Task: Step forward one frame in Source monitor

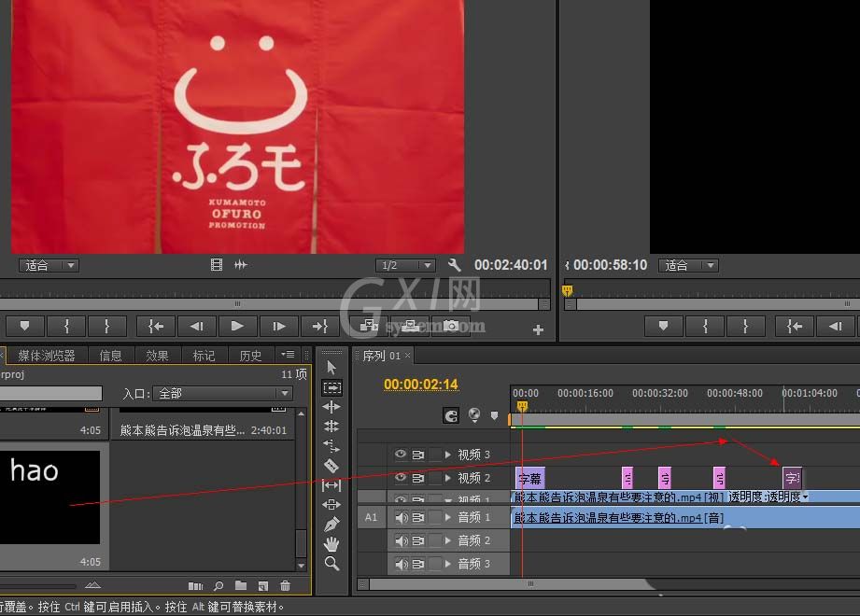Action: 279,326
